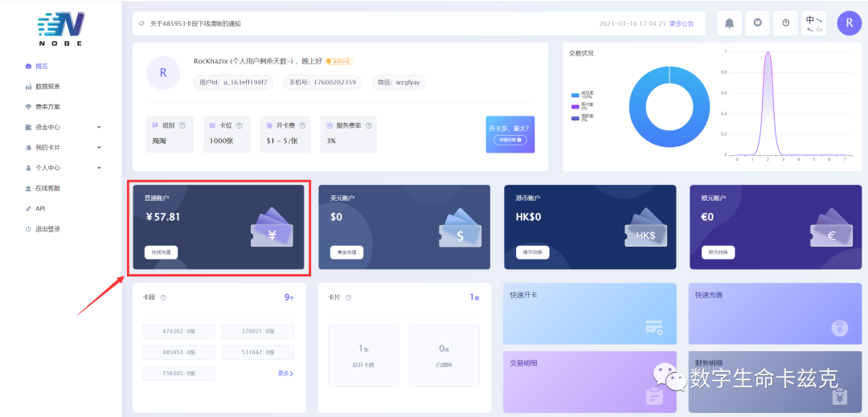Select card segment 556305: 0张
This screenshot has height=417, width=868.
pyautogui.click(x=178, y=374)
